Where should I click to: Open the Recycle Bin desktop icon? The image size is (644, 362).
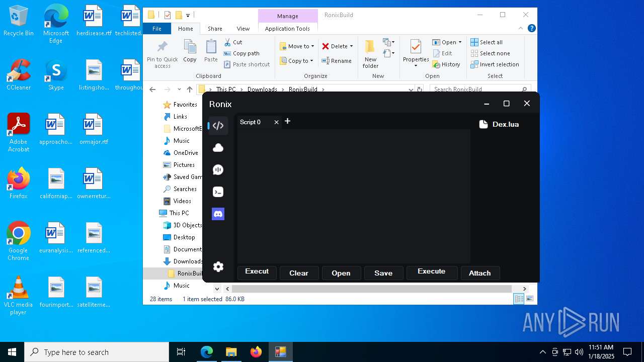(x=19, y=21)
